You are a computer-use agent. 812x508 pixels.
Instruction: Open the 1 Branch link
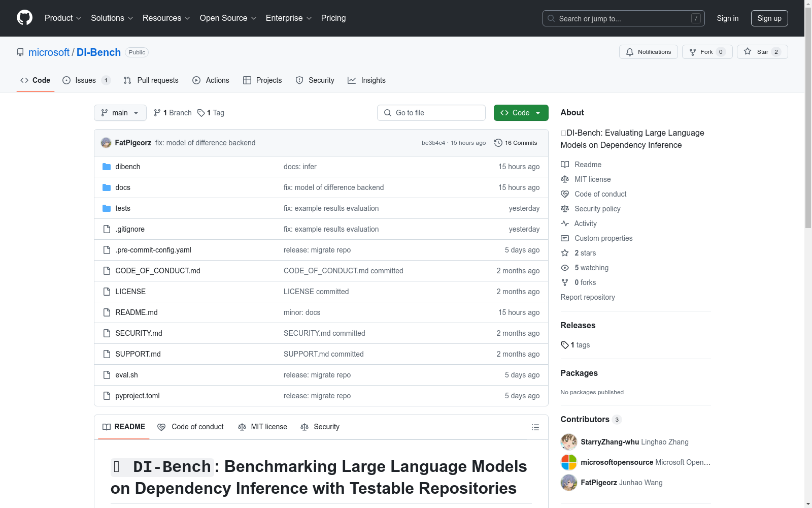[x=173, y=113]
